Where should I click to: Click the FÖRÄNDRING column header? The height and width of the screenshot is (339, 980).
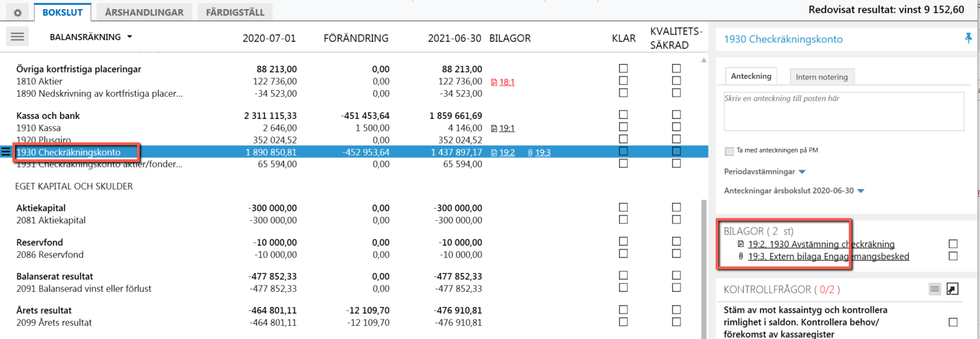(x=356, y=38)
